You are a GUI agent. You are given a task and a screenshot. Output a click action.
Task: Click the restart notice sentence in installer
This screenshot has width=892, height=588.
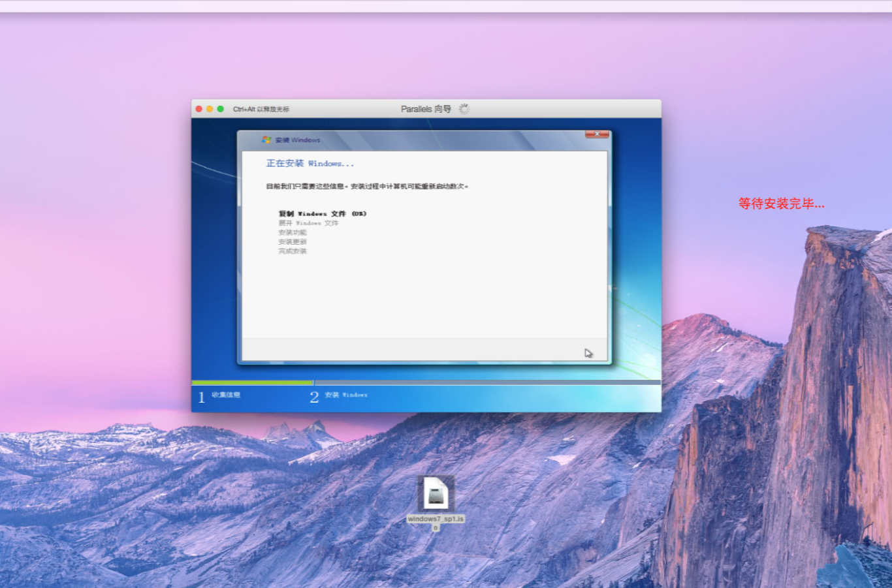pos(367,186)
